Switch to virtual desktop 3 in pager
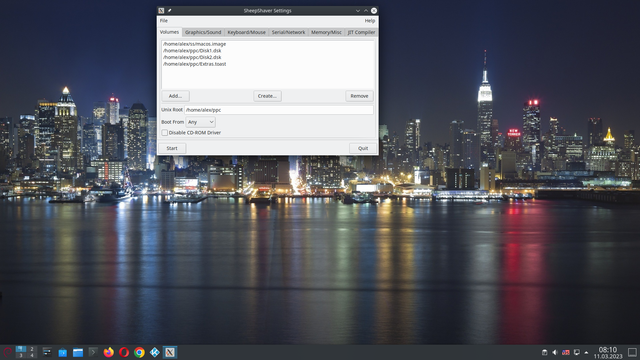 [21, 356]
